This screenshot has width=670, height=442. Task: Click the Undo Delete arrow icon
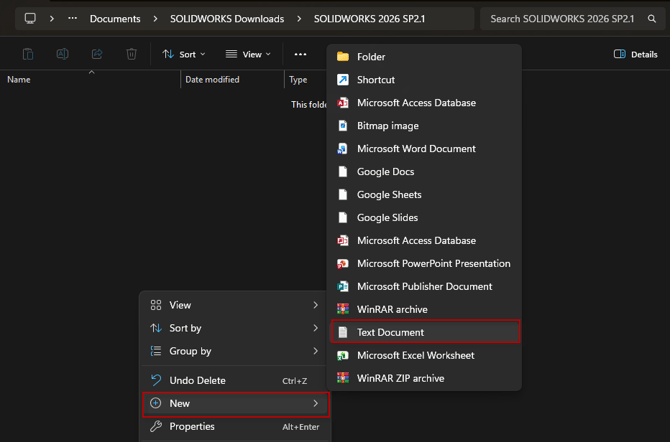point(156,380)
